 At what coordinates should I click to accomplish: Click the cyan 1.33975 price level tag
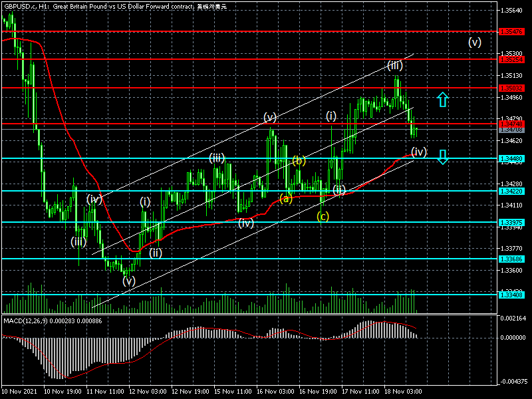513,222
